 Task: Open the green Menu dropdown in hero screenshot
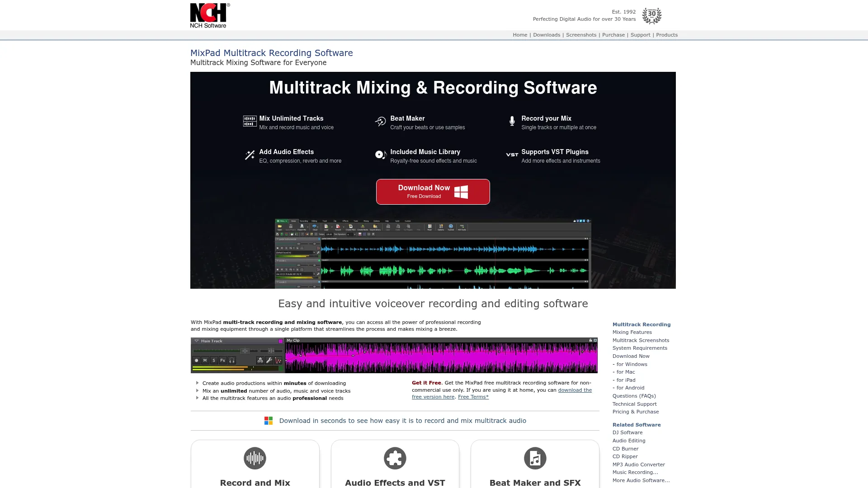[x=282, y=221]
